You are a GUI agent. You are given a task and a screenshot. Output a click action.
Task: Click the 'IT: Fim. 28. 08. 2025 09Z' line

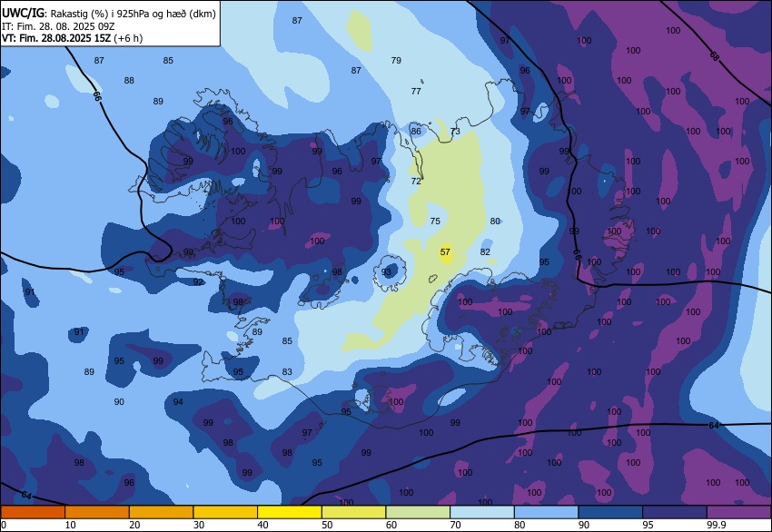tap(58, 26)
